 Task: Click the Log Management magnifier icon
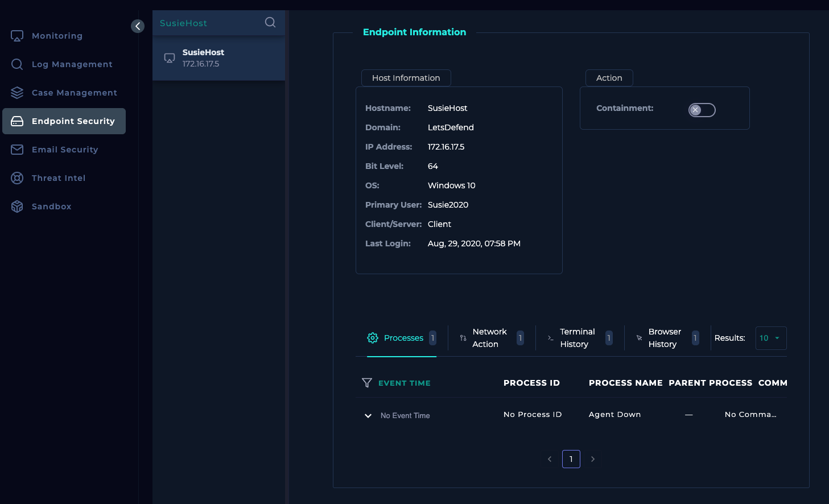pyautogui.click(x=17, y=64)
